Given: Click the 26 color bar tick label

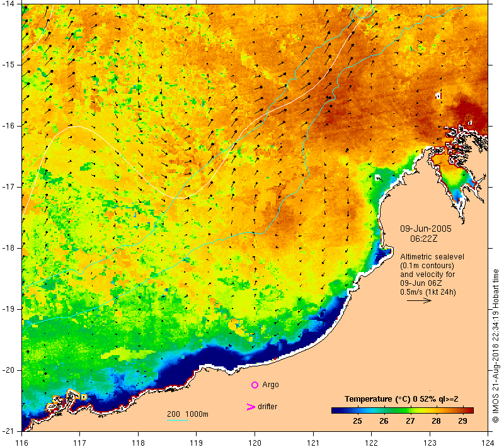Looking at the screenshot, I should (384, 421).
